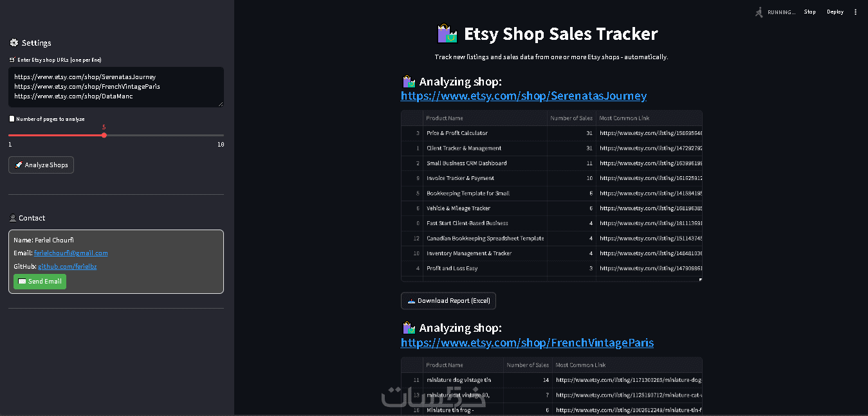Click Product Name header in FrenchVintageParis table
This screenshot has height=416, width=868.
point(463,365)
